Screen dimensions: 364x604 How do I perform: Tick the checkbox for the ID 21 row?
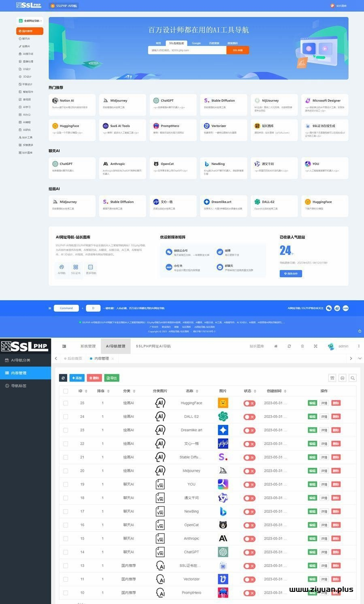(66, 457)
